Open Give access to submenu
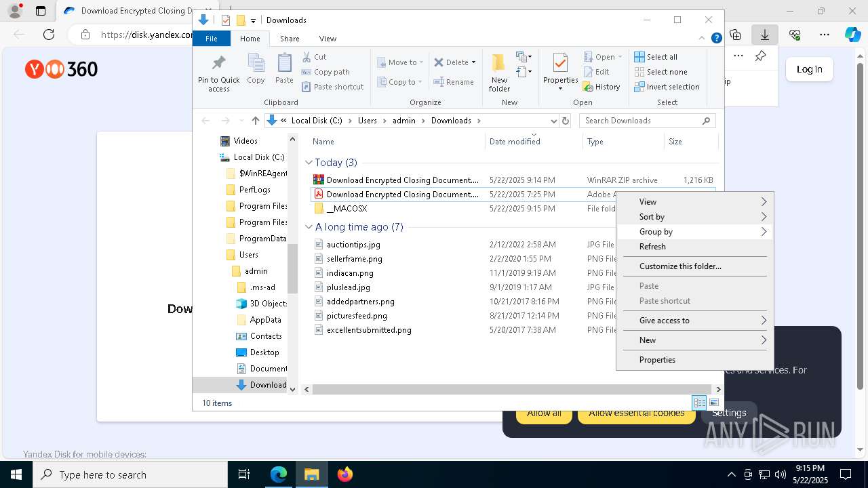The image size is (868, 488). (695, 321)
